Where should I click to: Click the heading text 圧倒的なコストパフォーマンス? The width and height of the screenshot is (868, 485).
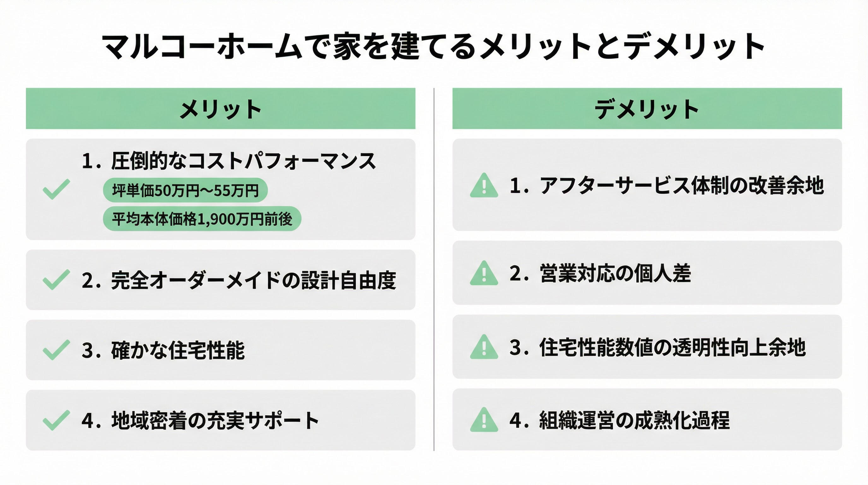pyautogui.click(x=243, y=161)
